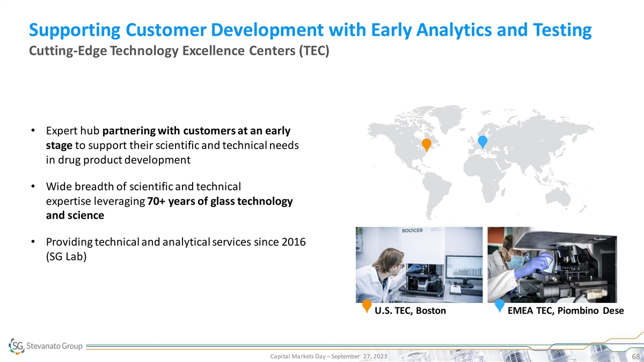The height and width of the screenshot is (362, 644).
Task: Click the words "Expert hub" in first bullet
Action: tap(73, 131)
